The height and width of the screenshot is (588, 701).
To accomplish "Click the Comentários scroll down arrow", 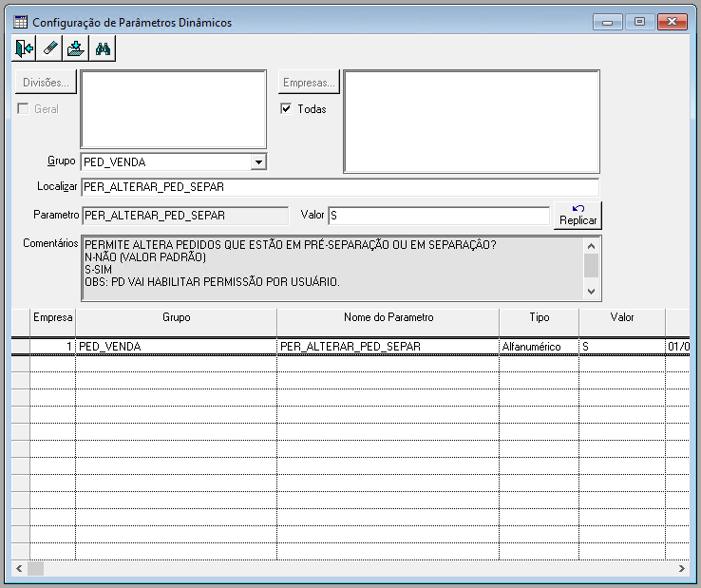I will coord(591,292).
